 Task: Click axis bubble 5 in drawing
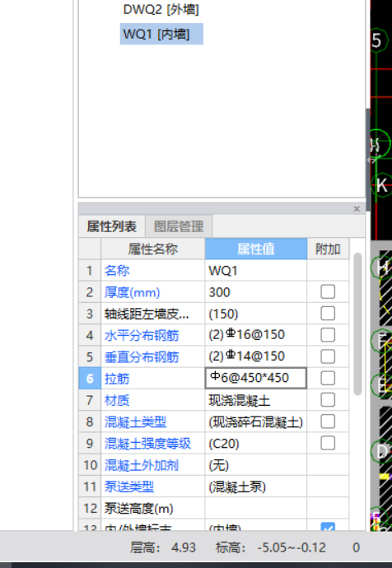[376, 40]
